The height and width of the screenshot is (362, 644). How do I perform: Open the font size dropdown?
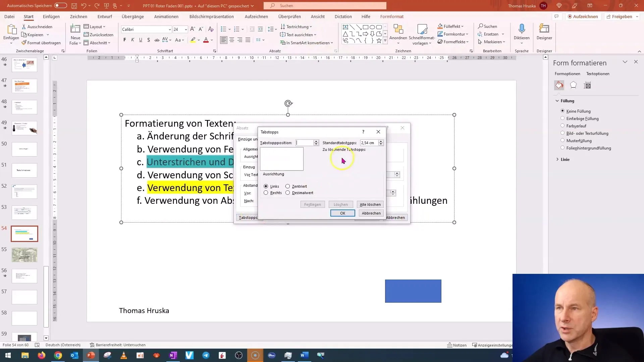(186, 29)
